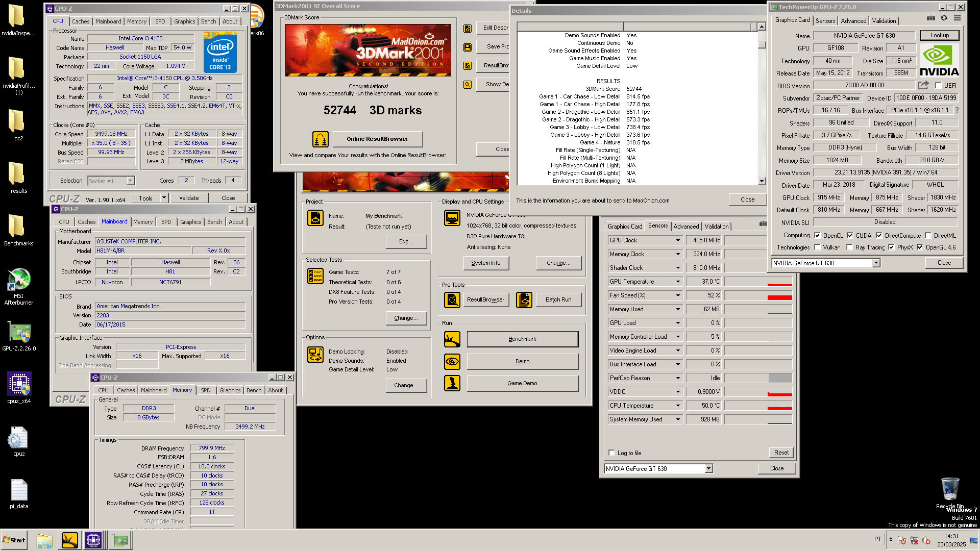Image resolution: width=980 pixels, height=551 pixels.
Task: Click the Benchmark run icon
Action: coord(452,339)
